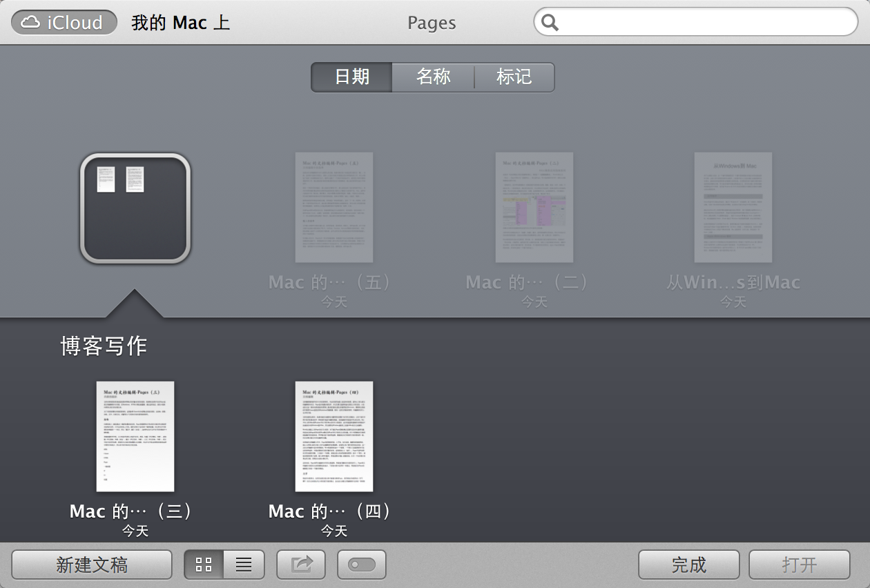Click the 完成 button
870x588 pixels.
689,565
